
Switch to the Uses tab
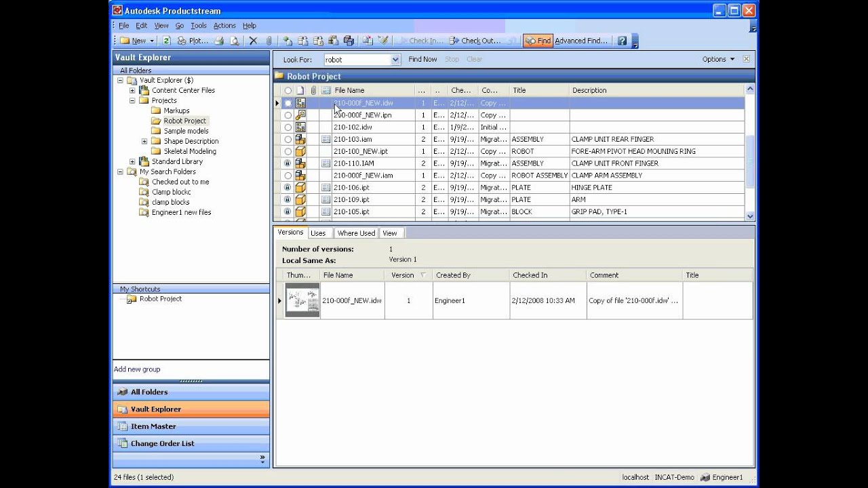(318, 233)
